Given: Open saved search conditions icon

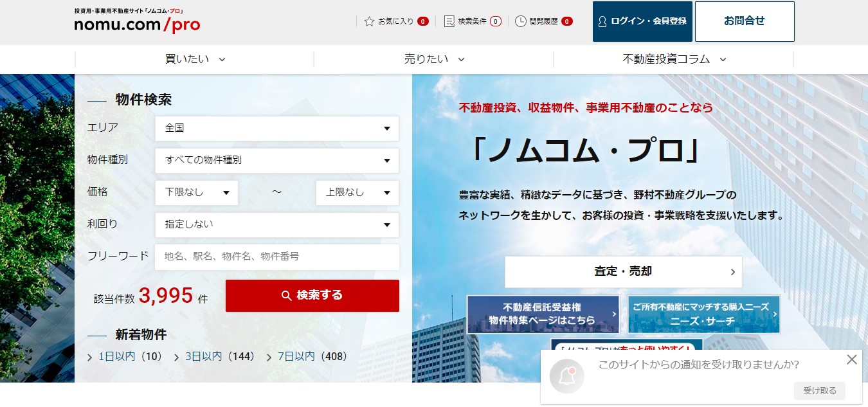Looking at the screenshot, I should (x=449, y=21).
